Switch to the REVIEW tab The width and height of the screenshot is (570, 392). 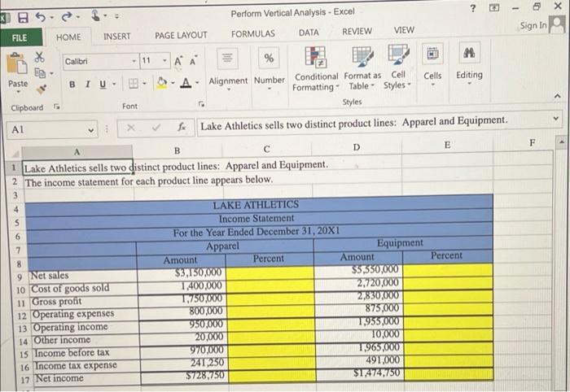point(357,32)
